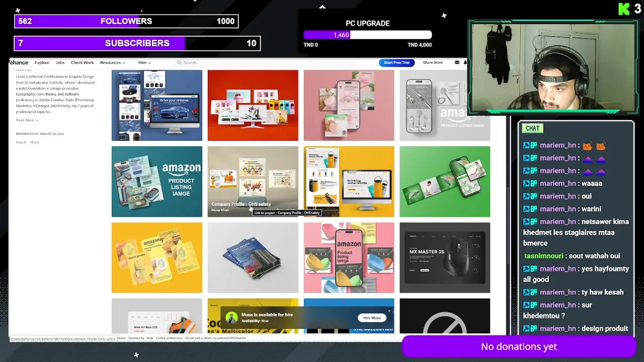Screen dimensions: 644x362
Task: Click chat message 'mariem_hn : design produit'
Action: click(x=576, y=328)
